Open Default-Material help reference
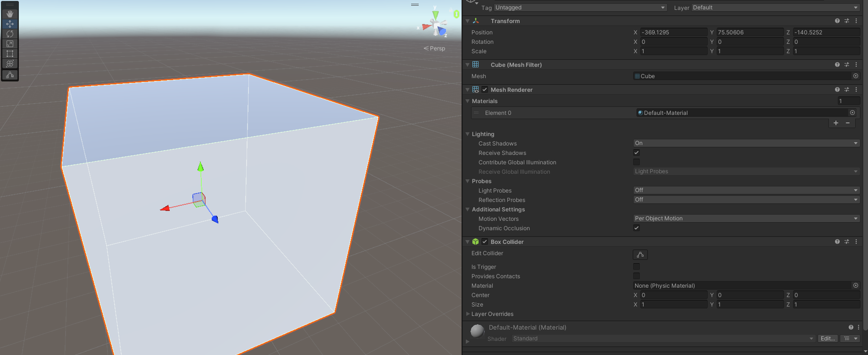Image resolution: width=868 pixels, height=355 pixels. pos(851,327)
